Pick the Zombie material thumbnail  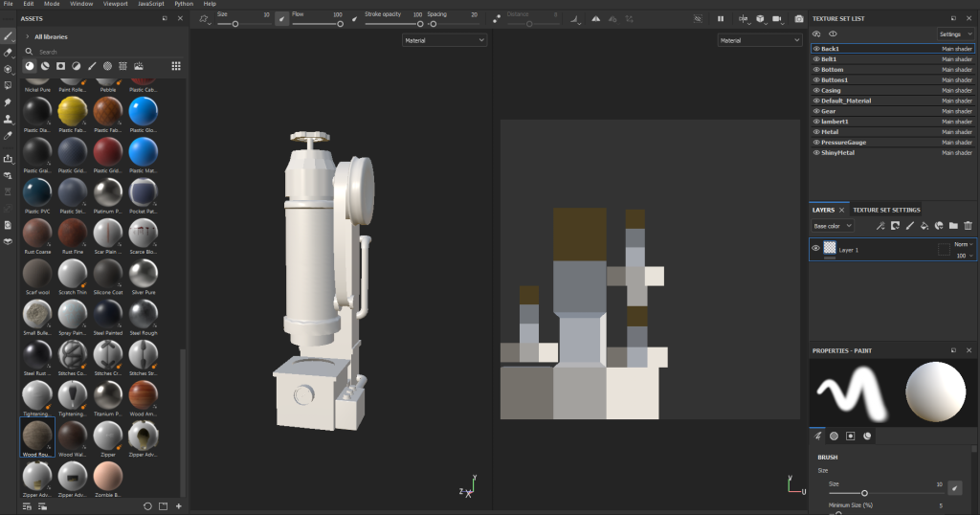[x=107, y=475]
